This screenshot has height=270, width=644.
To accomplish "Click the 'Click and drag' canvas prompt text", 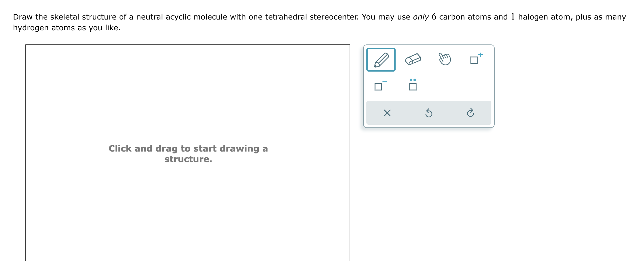I will pyautogui.click(x=188, y=154).
